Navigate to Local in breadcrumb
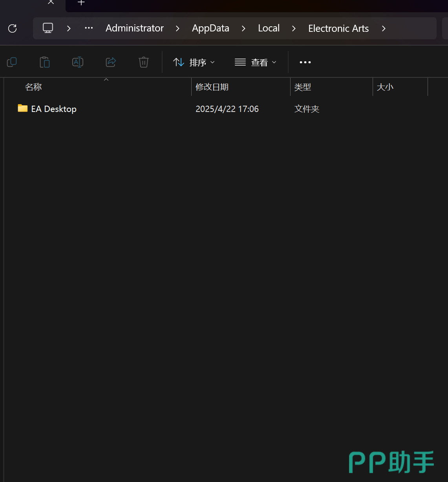The image size is (448, 482). coord(269,28)
